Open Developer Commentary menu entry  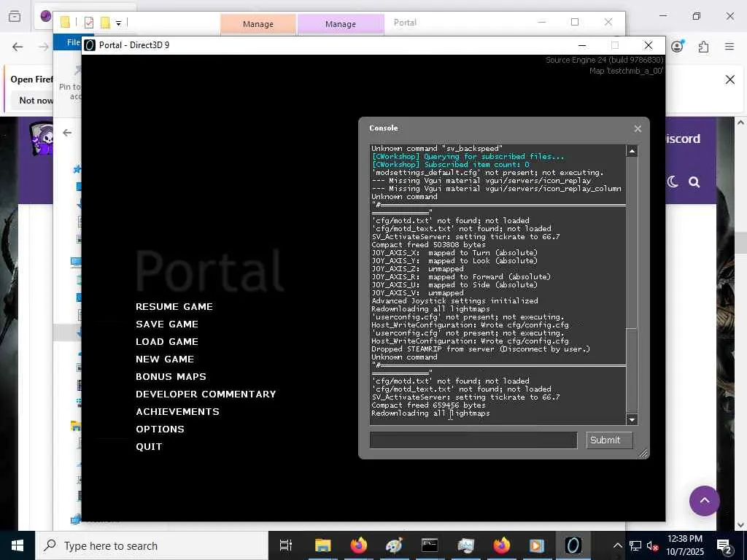pos(206,394)
